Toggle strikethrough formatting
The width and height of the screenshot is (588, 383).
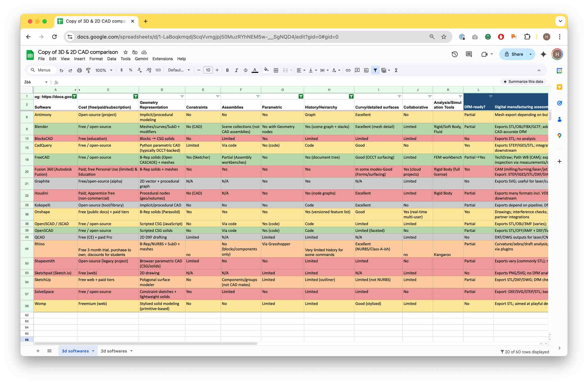245,70
